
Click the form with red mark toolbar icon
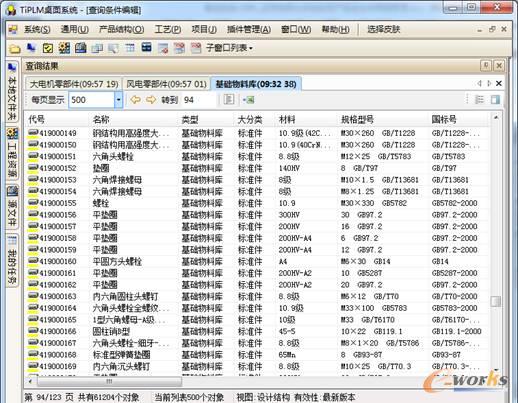(163, 48)
